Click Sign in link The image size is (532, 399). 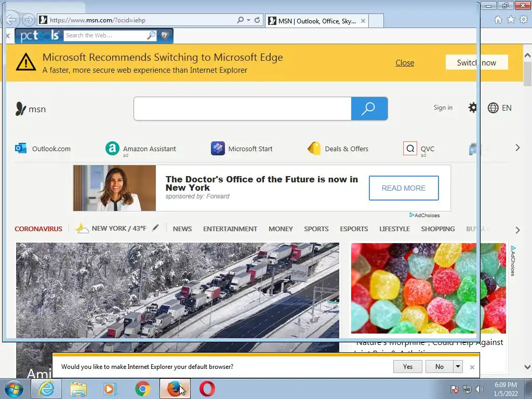(443, 108)
